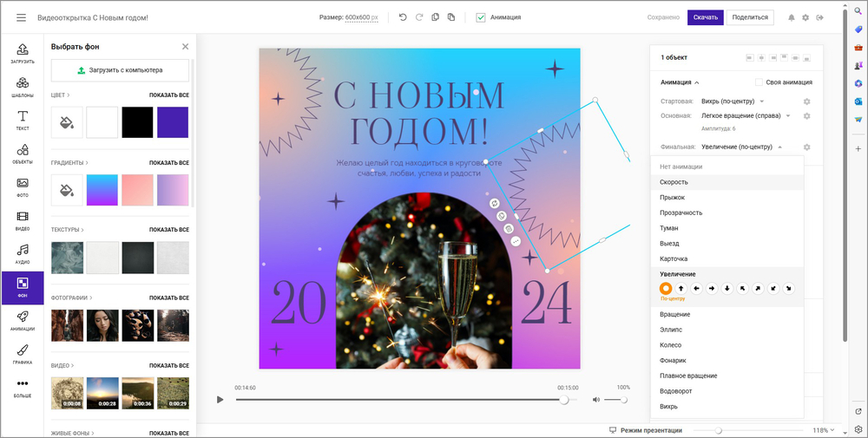This screenshot has height=438, width=868.
Task: Copy selected object with toolbar icon
Action: tap(435, 17)
